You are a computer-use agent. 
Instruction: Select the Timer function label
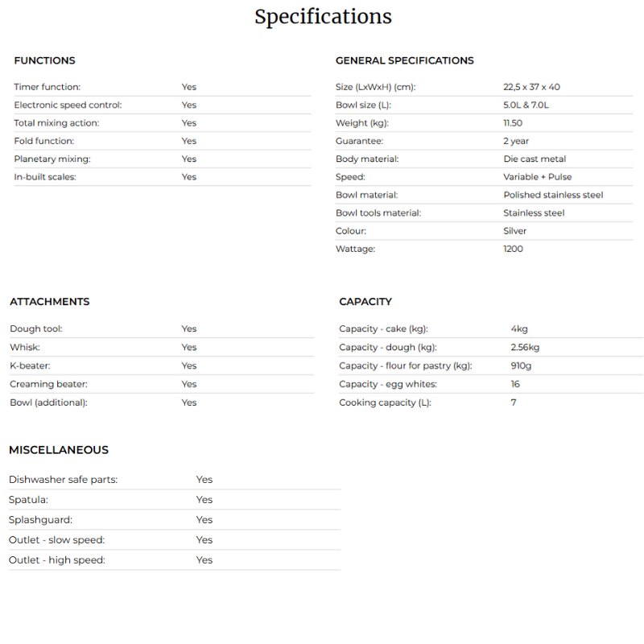click(x=47, y=87)
